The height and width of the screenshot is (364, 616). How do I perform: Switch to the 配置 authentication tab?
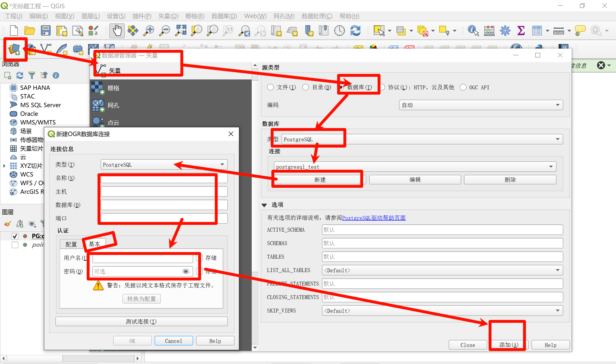tap(71, 244)
